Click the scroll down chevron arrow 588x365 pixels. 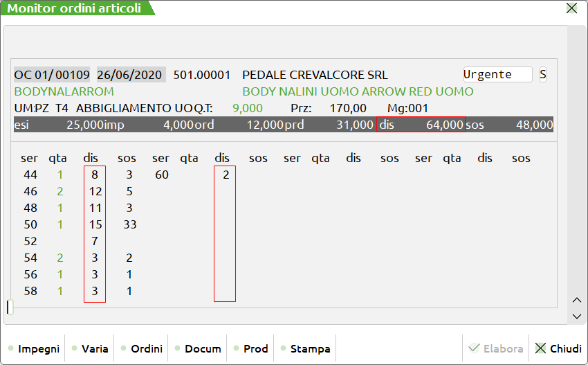coord(577,316)
